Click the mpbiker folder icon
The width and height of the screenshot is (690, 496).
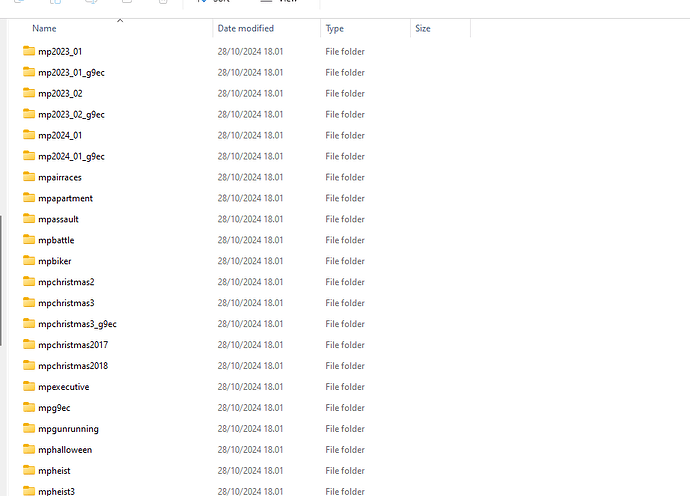coord(29,261)
